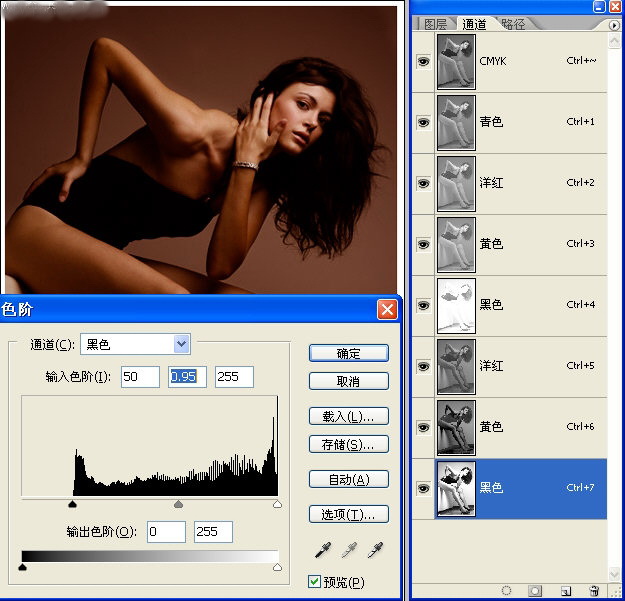Click save selection as channel icon
Viewport: 625px width, 601px height.
[x=536, y=591]
